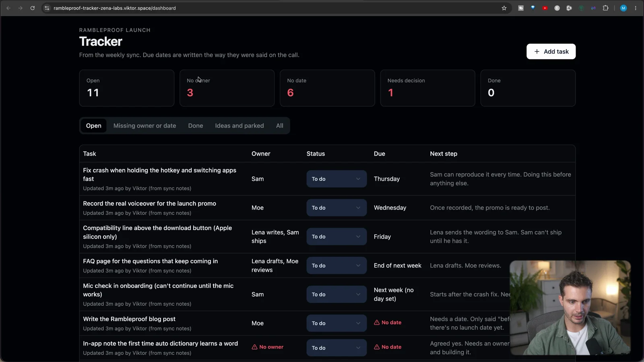Viewport: 644px width, 362px height.
Task: Click 'Record the real voiceover' task title
Action: tap(149, 204)
